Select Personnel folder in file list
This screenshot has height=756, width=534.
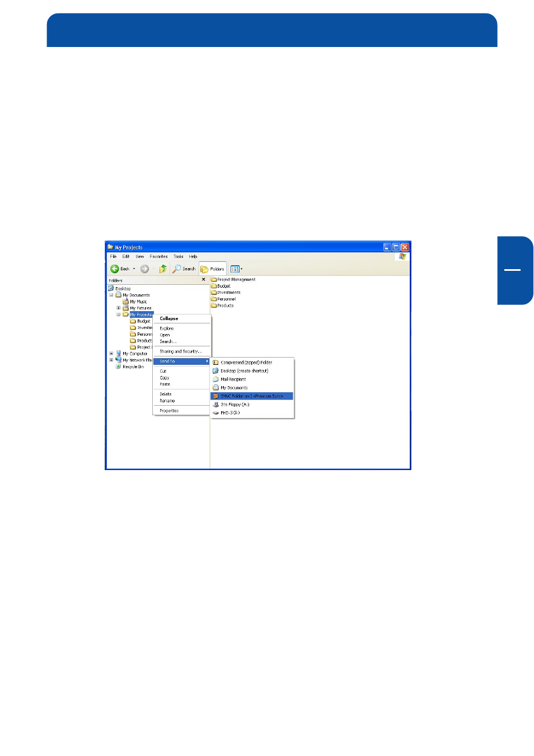[x=223, y=299]
